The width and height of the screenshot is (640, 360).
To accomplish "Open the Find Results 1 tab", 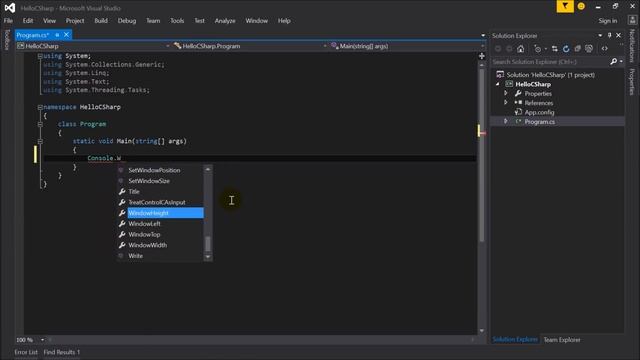I will coord(62,352).
